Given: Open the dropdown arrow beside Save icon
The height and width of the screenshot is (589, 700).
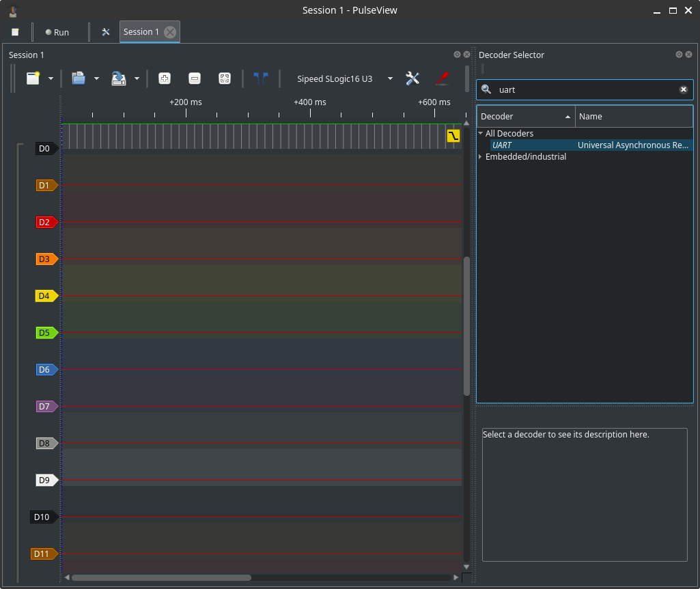Looking at the screenshot, I should [137, 78].
